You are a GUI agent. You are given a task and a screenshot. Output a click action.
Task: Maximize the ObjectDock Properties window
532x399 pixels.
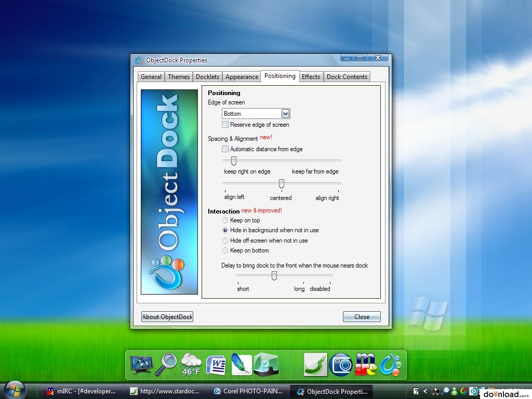360,58
